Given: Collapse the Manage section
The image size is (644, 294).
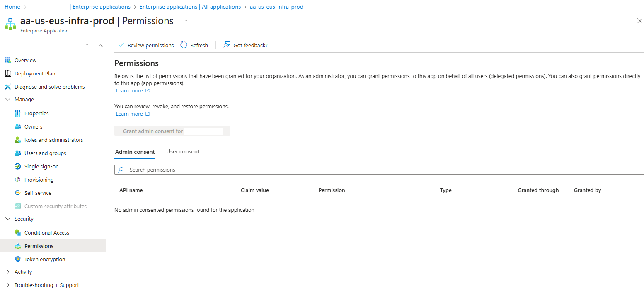Looking at the screenshot, I should point(8,100).
